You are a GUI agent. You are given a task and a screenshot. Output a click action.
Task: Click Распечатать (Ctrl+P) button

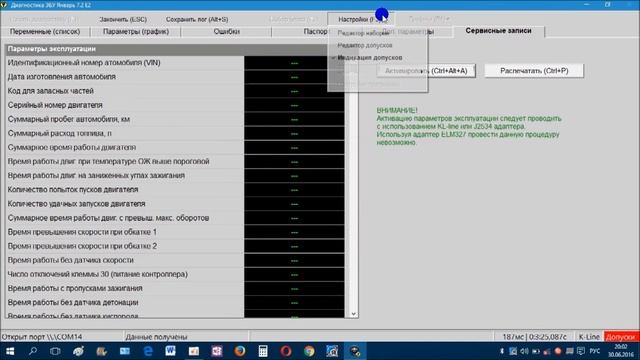[x=534, y=71]
